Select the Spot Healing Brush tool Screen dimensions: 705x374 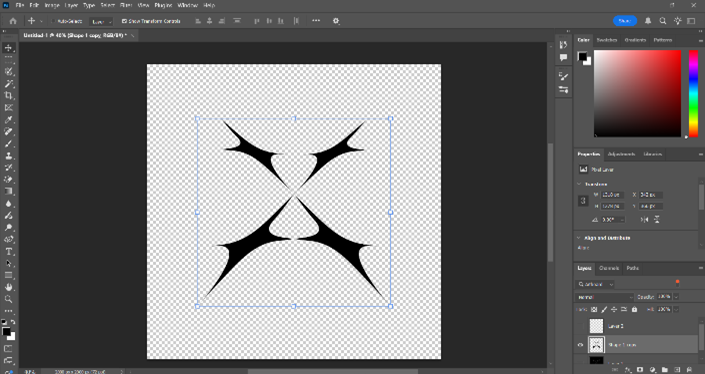(9, 131)
